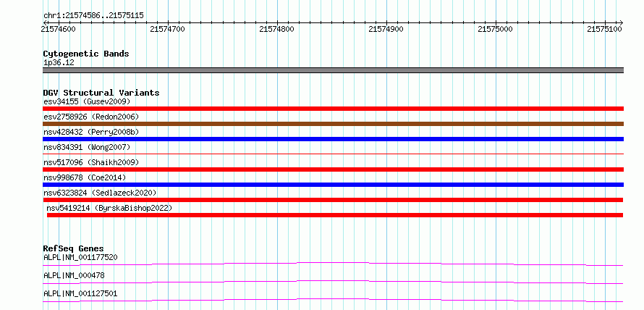Click ruler position 21575100
The image size is (644, 310).
tap(605, 29)
